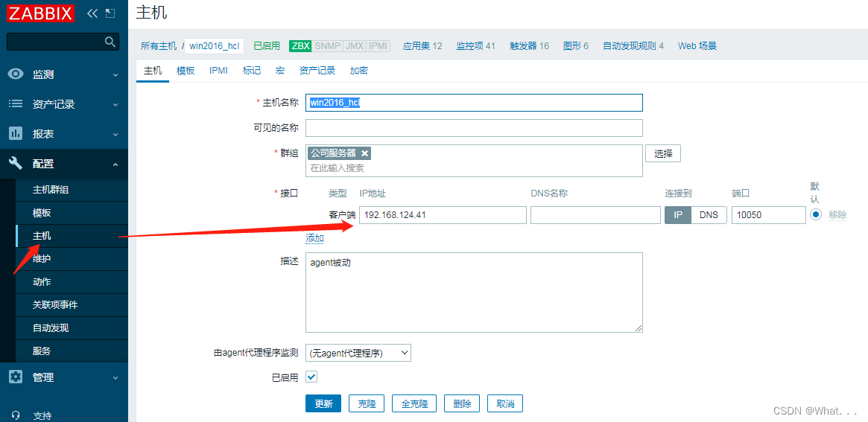Click the ZBX availability badge
868x422 pixels.
[x=300, y=46]
